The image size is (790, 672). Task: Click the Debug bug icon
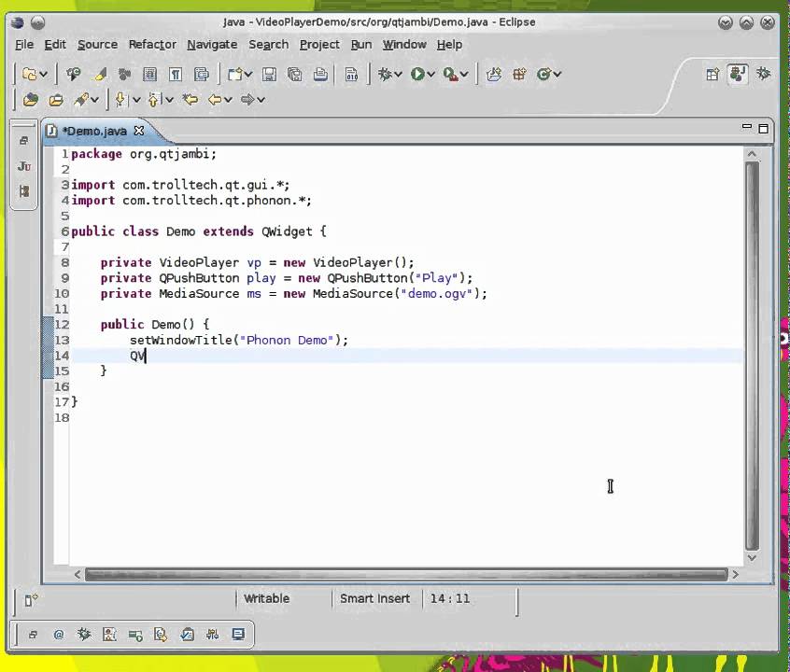tap(383, 74)
